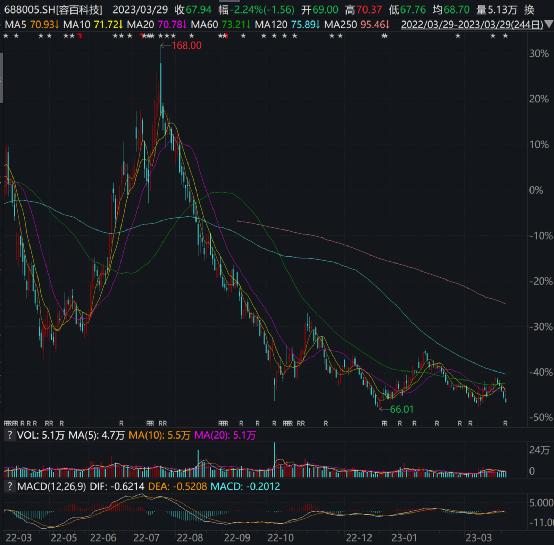554x545 pixels.
Task: Click the open price 69.00
Action: [325, 10]
